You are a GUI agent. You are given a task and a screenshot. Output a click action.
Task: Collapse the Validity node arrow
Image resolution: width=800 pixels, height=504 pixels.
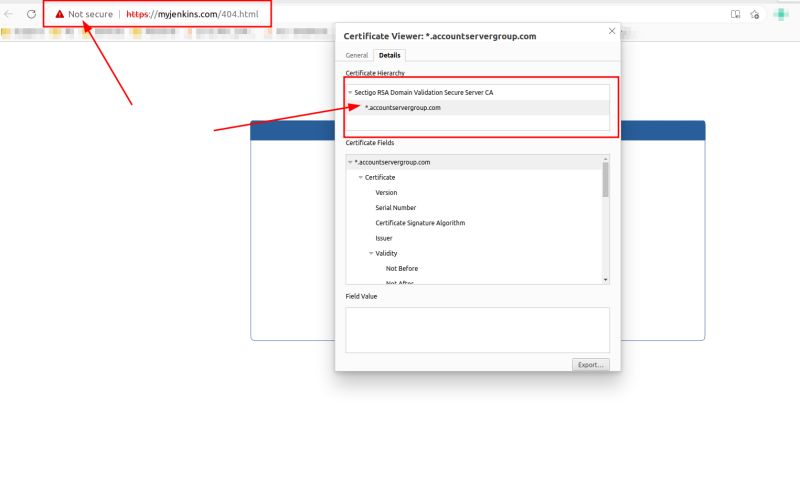click(371, 253)
